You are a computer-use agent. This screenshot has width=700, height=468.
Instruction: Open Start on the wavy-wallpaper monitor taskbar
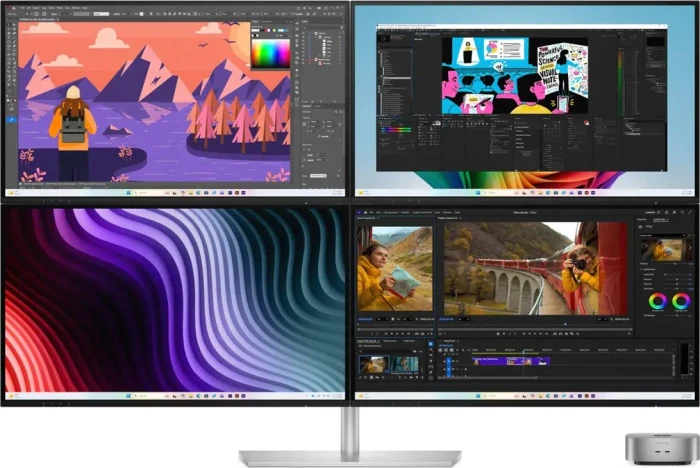tap(128, 396)
